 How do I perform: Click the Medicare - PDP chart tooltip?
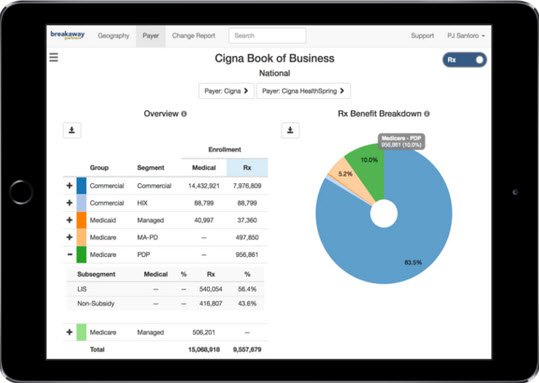click(401, 141)
